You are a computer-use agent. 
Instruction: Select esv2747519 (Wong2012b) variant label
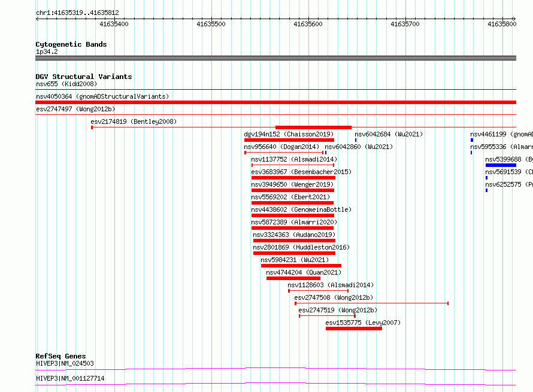pyautogui.click(x=338, y=310)
